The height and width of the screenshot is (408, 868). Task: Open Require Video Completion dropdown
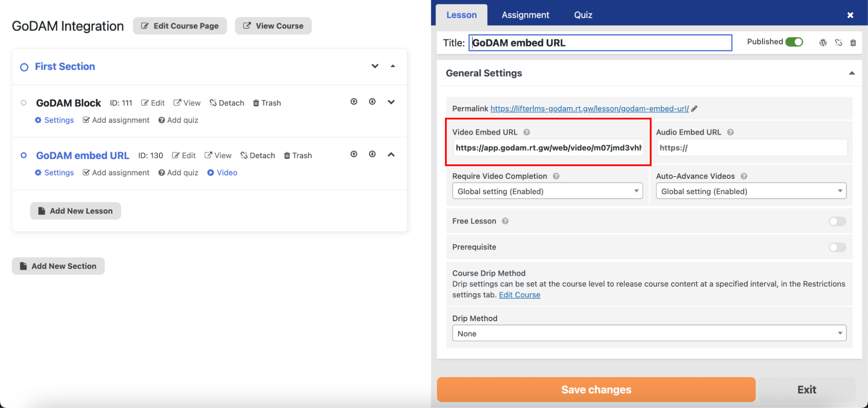[x=547, y=191]
